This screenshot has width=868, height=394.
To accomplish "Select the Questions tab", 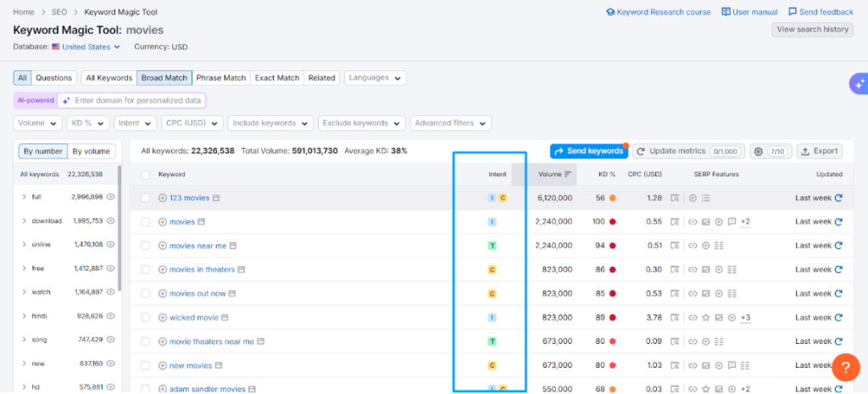I will tap(53, 78).
